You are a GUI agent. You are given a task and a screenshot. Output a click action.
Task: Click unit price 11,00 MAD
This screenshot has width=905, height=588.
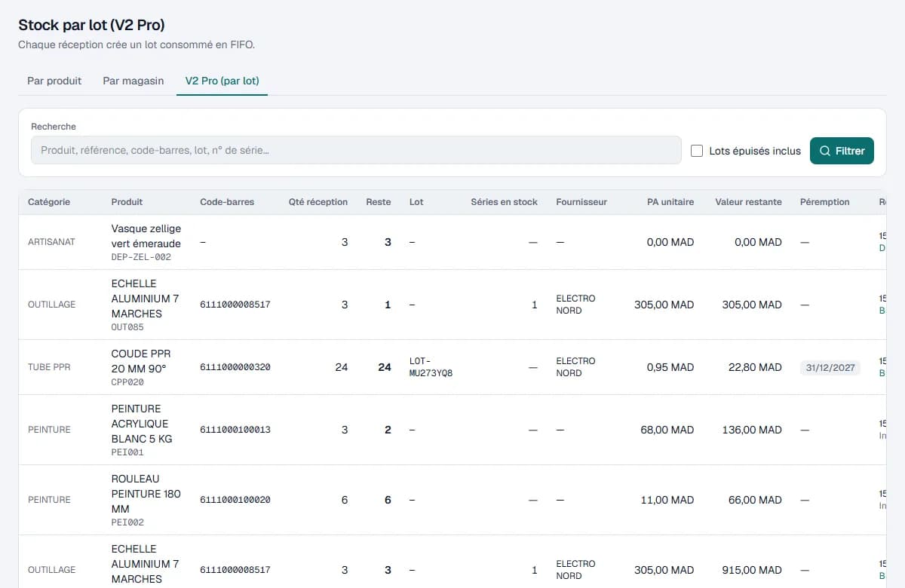click(669, 500)
